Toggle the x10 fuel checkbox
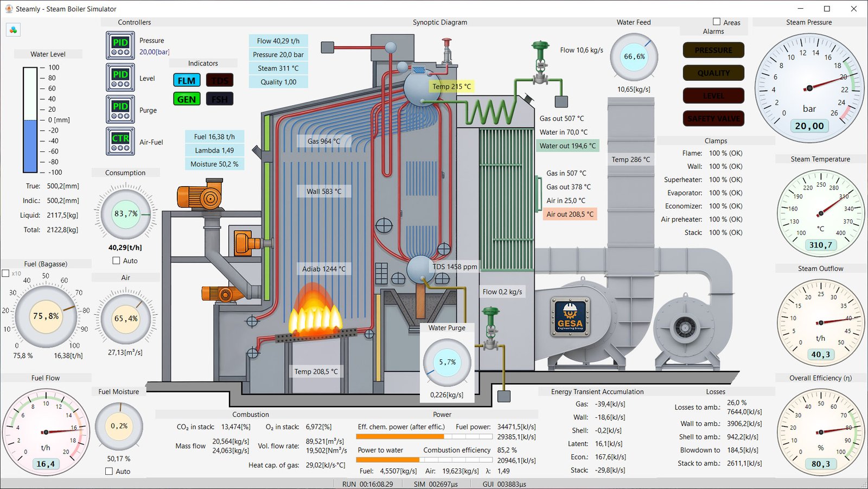The image size is (868, 489). coord(6,274)
